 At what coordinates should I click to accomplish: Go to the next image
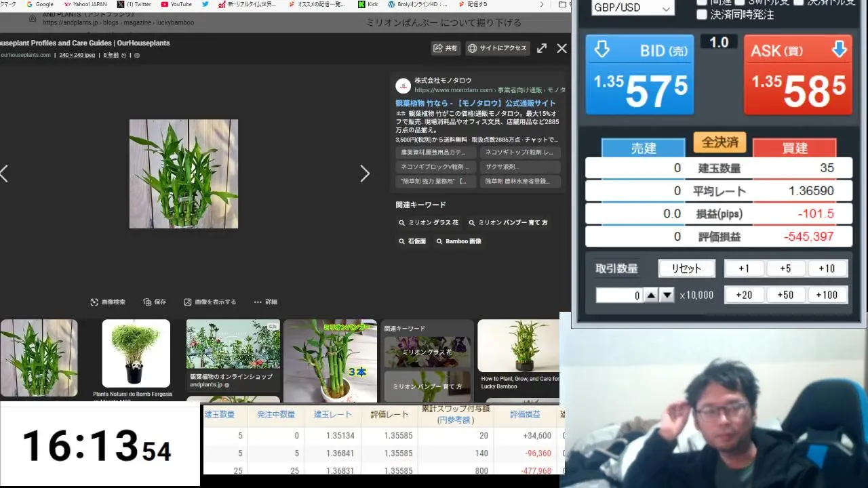coord(365,174)
